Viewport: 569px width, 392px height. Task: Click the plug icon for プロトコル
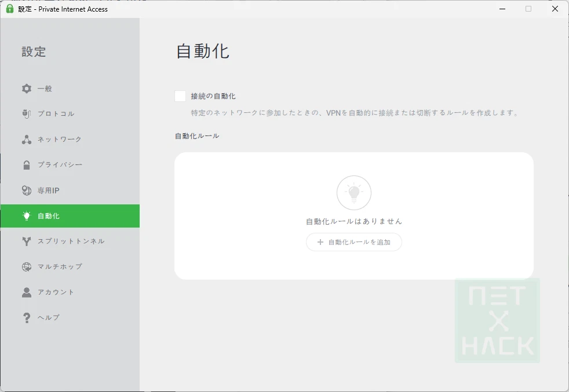pos(27,114)
